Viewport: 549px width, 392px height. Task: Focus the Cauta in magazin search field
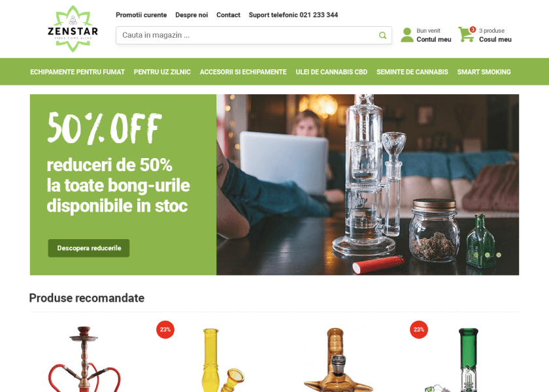(x=254, y=35)
